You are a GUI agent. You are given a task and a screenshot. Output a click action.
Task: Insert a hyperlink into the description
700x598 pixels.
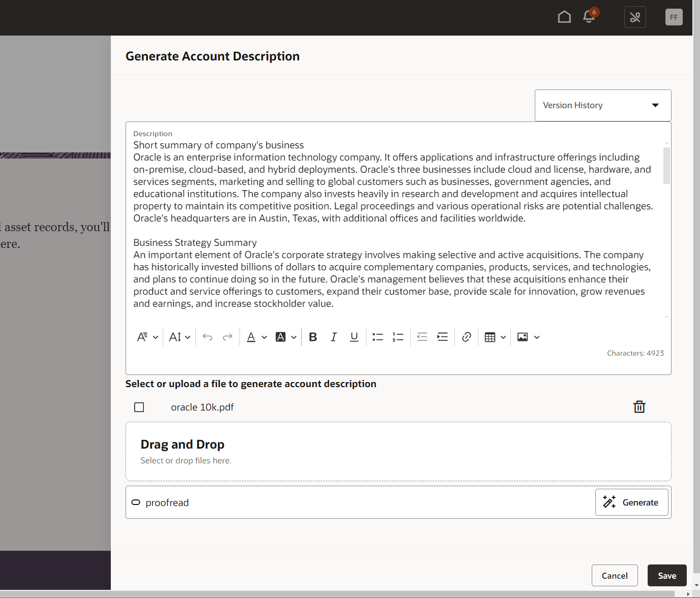[x=466, y=336]
